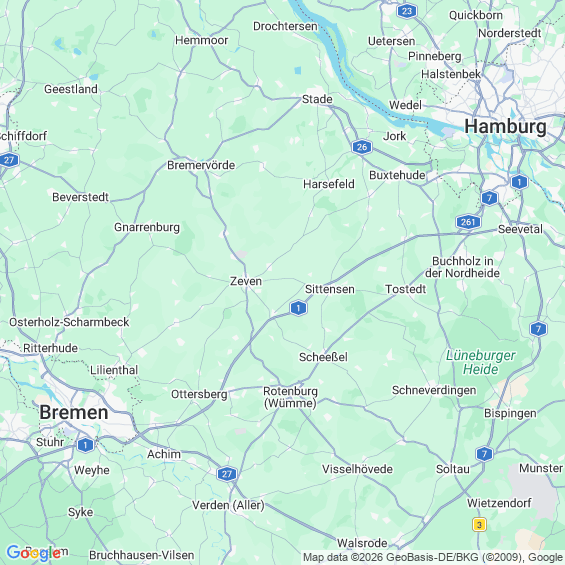The image size is (565, 565).
Task: Select the Bremen city label
Action: [x=74, y=412]
